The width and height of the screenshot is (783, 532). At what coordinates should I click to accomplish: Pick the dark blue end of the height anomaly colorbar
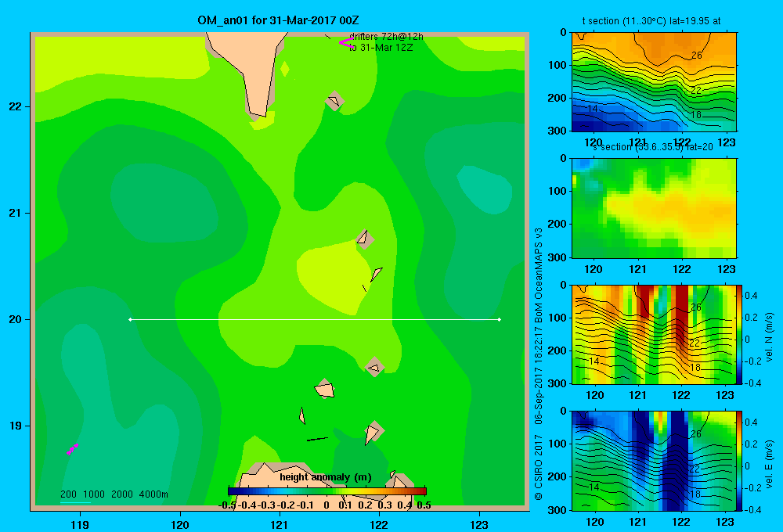click(233, 491)
